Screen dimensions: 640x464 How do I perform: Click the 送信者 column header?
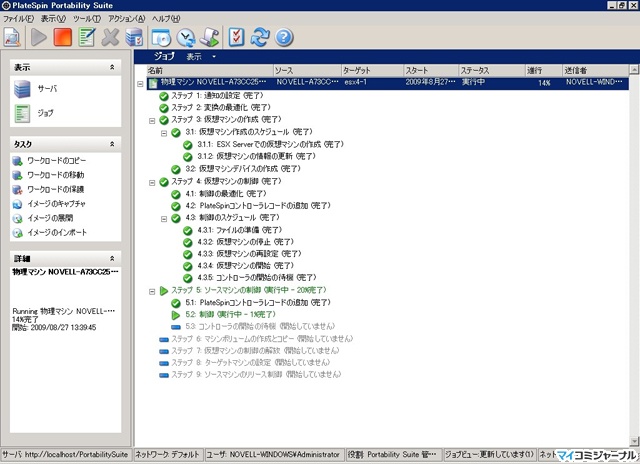tap(596, 70)
